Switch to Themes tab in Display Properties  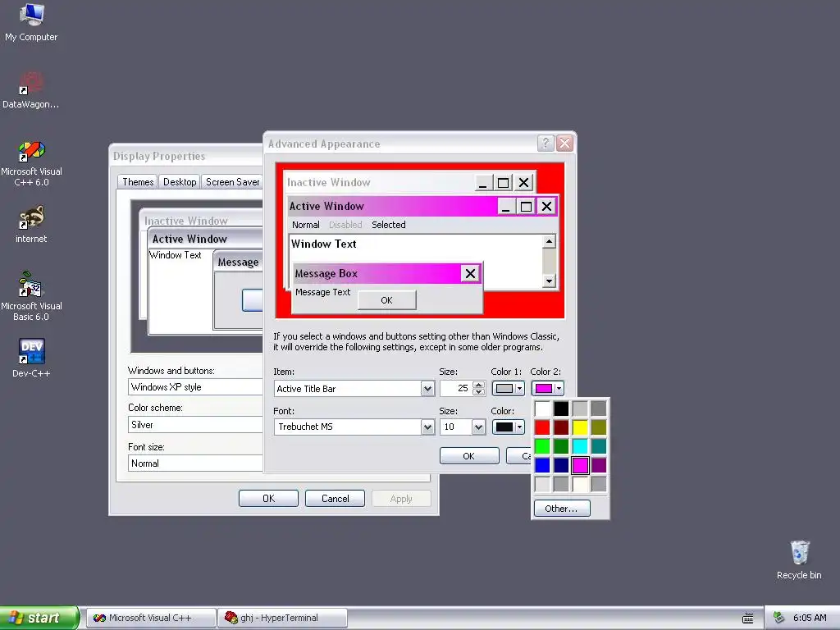[138, 182]
